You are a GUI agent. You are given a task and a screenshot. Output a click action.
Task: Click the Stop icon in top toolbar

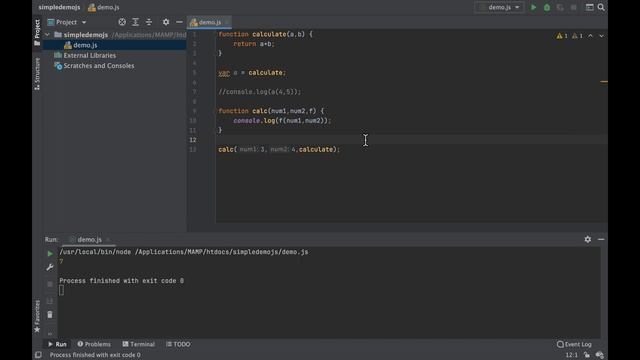(573, 7)
